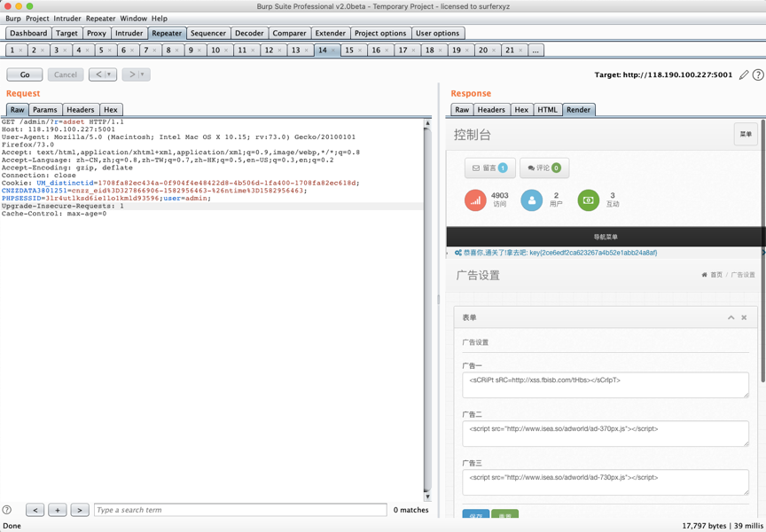This screenshot has height=532, width=766.
Task: Click the pencil icon to edit target
Action: tap(744, 75)
